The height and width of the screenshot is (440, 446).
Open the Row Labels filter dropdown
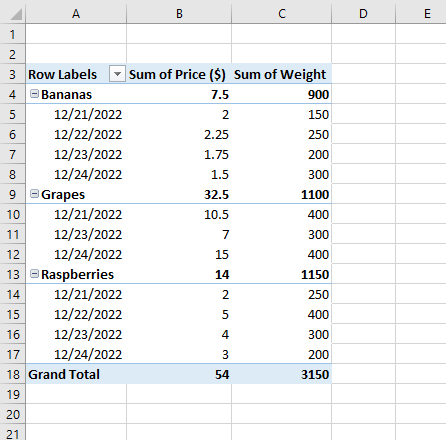pyautogui.click(x=117, y=74)
